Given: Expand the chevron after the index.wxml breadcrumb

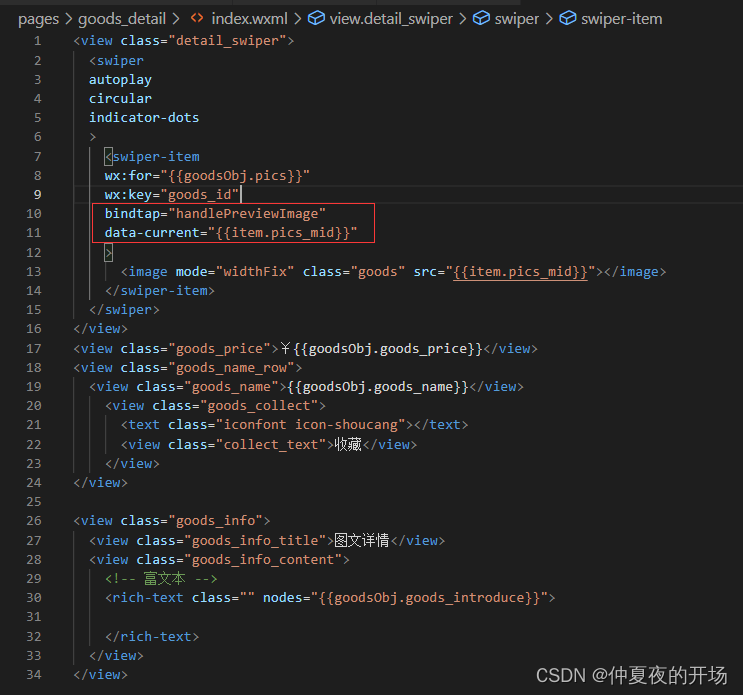Looking at the screenshot, I should point(298,19).
